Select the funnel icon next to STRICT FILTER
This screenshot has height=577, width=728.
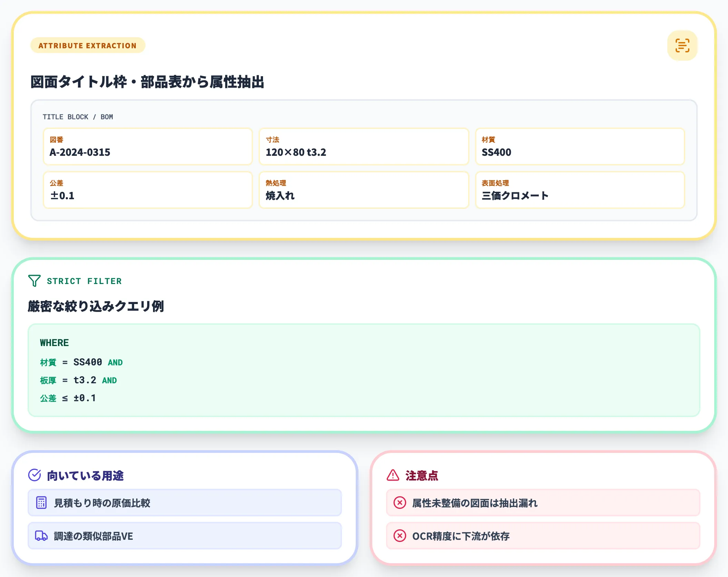(34, 281)
